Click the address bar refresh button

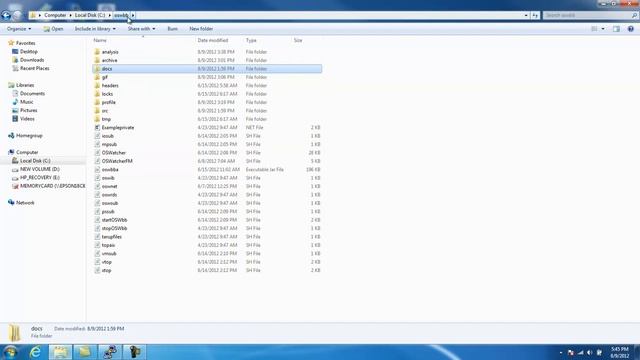click(x=535, y=15)
